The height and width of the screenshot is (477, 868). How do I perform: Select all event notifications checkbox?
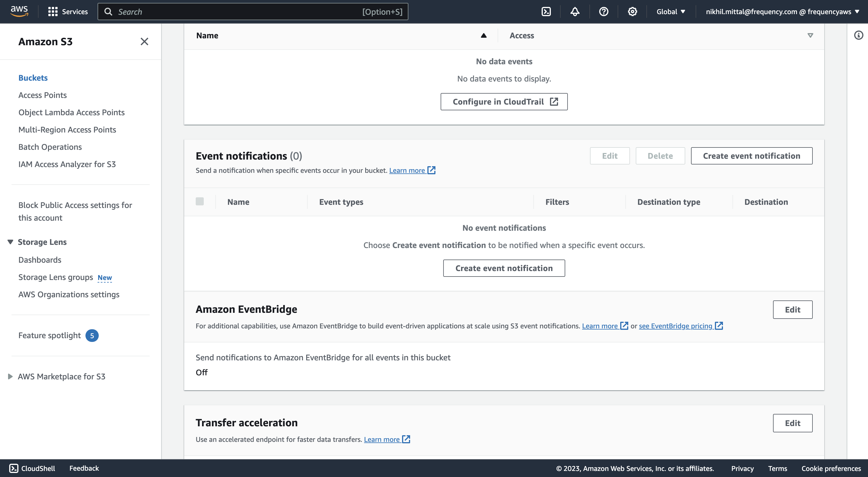click(x=200, y=202)
